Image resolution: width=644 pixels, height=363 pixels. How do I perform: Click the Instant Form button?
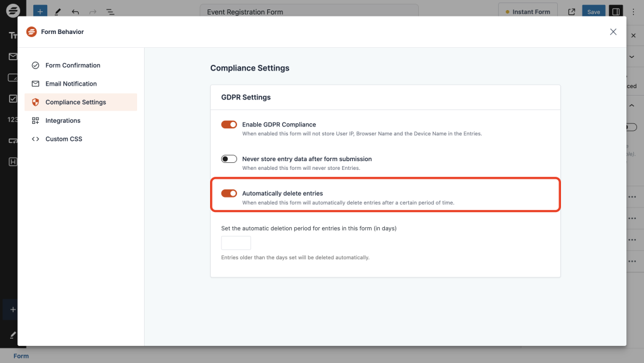528,11
